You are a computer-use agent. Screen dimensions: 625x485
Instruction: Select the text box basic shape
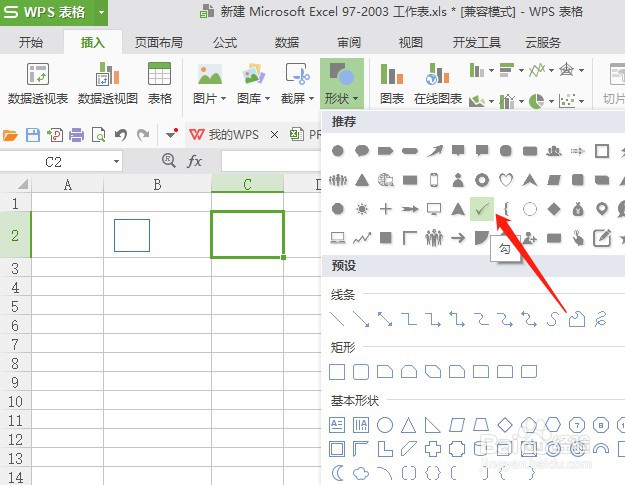(337, 425)
